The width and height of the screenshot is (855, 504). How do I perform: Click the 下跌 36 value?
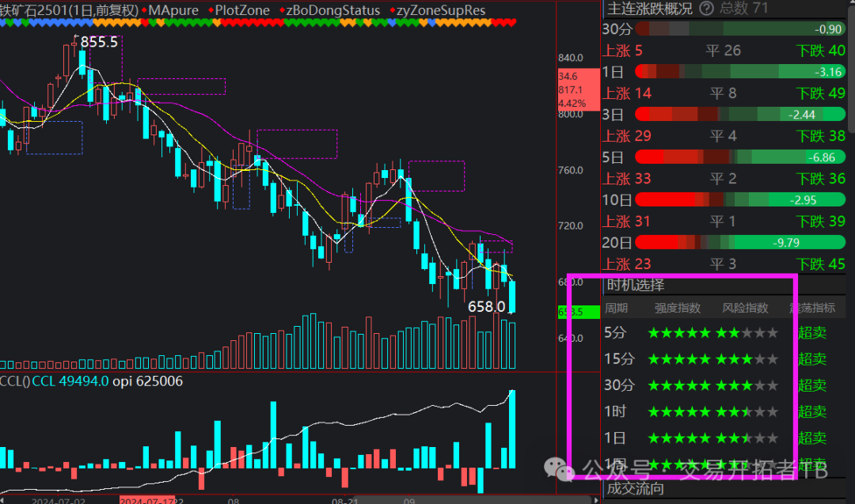[x=821, y=179]
